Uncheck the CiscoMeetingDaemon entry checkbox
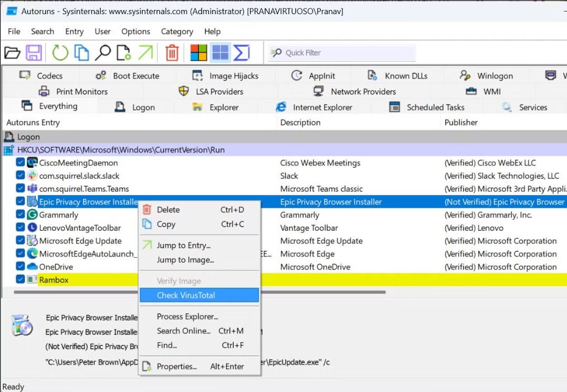The width and height of the screenshot is (567, 392). [x=20, y=163]
